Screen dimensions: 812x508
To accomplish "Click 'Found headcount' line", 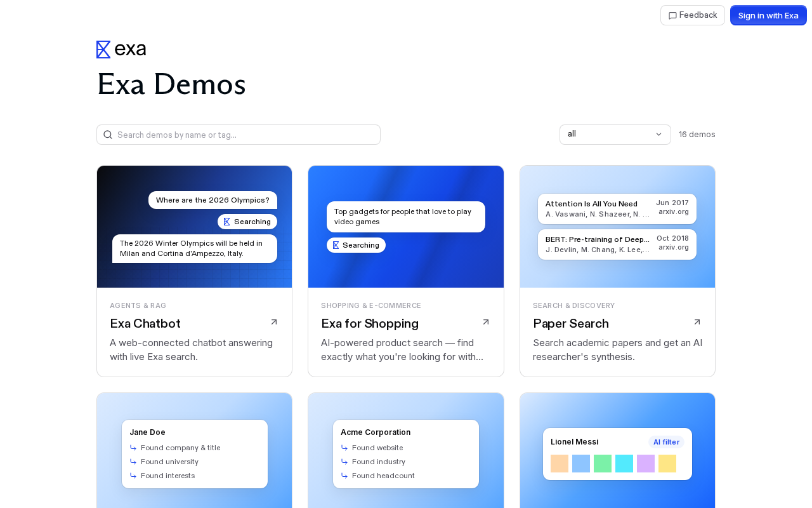I will pos(383,476).
